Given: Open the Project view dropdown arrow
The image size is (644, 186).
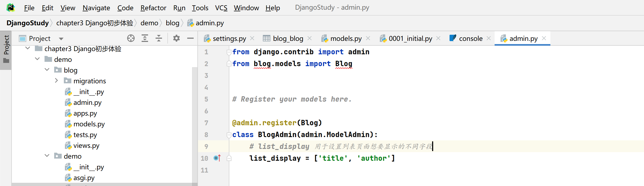Looking at the screenshot, I should (x=61, y=39).
